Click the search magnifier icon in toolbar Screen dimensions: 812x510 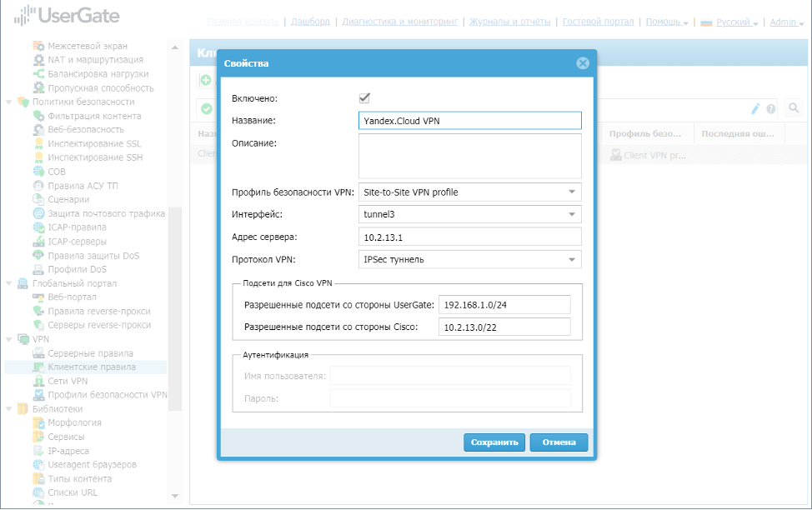(x=793, y=108)
